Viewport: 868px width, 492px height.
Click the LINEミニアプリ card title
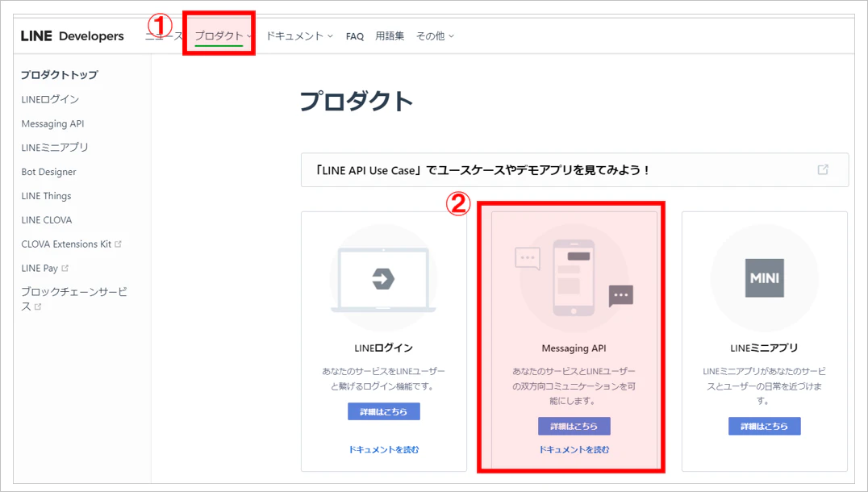(x=764, y=348)
